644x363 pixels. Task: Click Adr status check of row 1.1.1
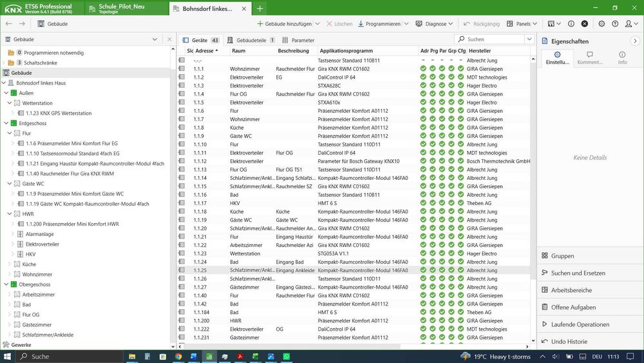423,68
